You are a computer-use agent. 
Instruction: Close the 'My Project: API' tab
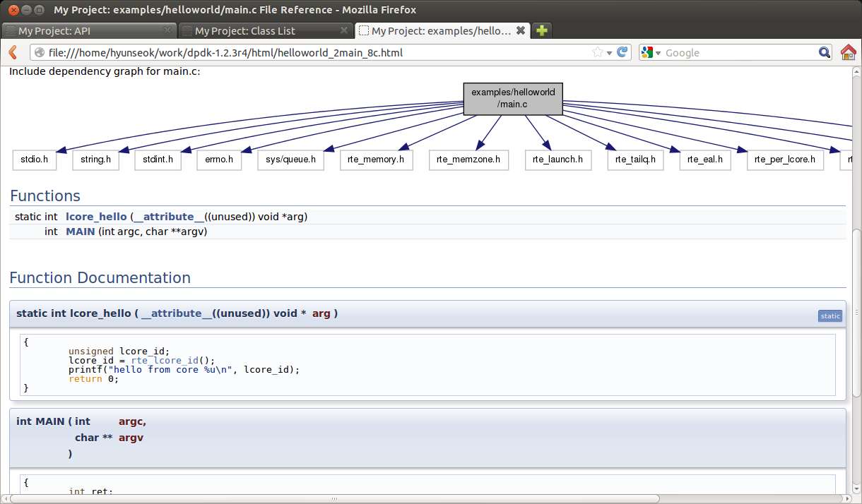tap(167, 31)
